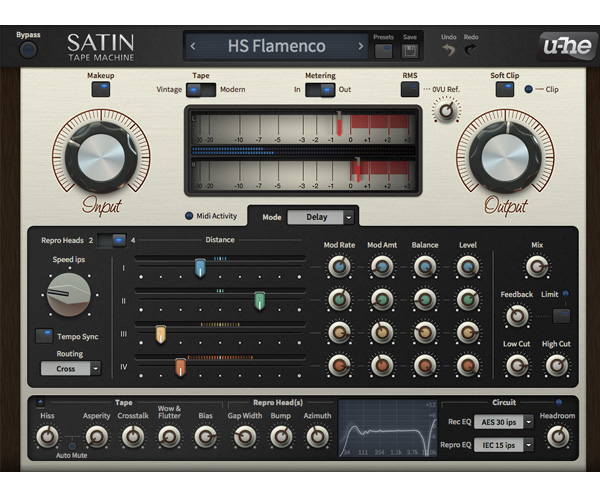This screenshot has width=600, height=500.
Task: Click the large Input knob
Action: (x=101, y=157)
